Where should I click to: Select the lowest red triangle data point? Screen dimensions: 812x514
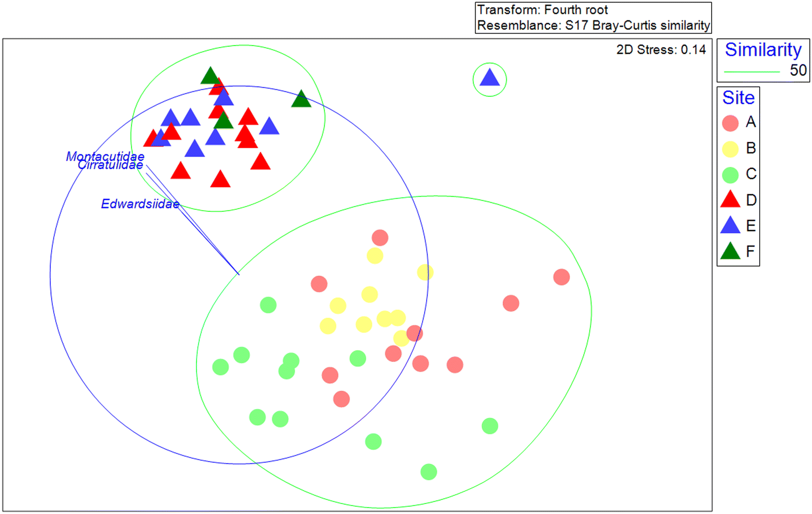point(220,179)
